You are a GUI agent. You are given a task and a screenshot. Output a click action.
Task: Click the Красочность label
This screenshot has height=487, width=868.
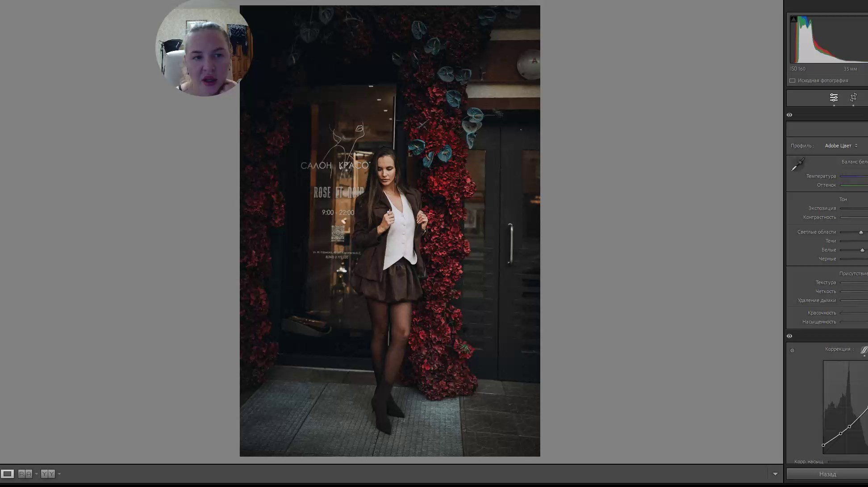[822, 313]
